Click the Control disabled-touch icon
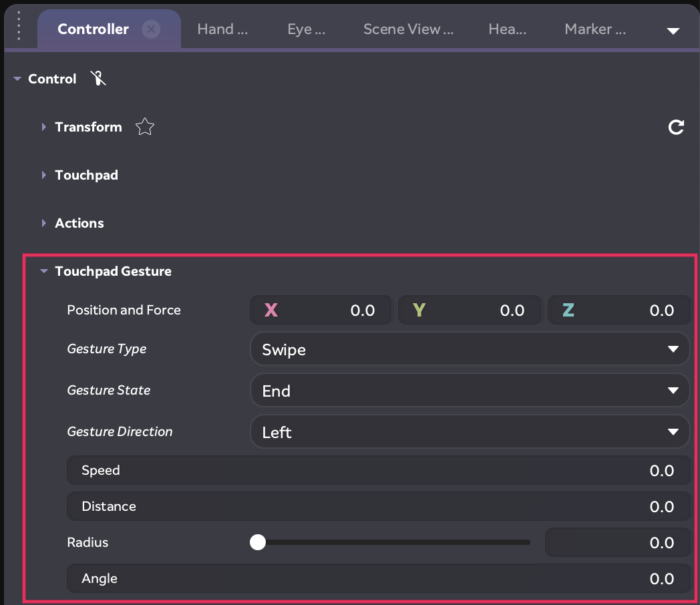Viewport: 700px width, 605px height. (98, 79)
